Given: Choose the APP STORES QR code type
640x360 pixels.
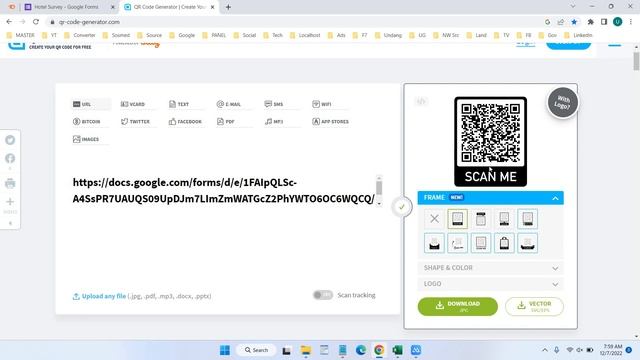Looking at the screenshot, I should [x=331, y=122].
